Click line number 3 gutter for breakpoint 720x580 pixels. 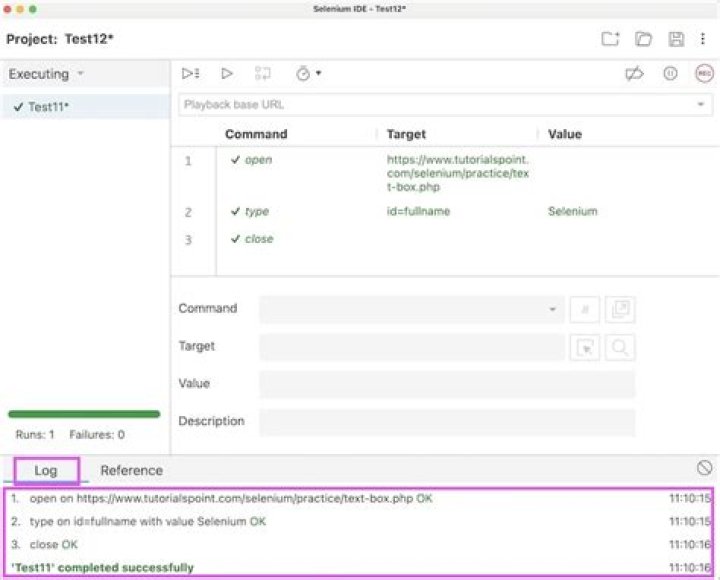(x=188, y=240)
